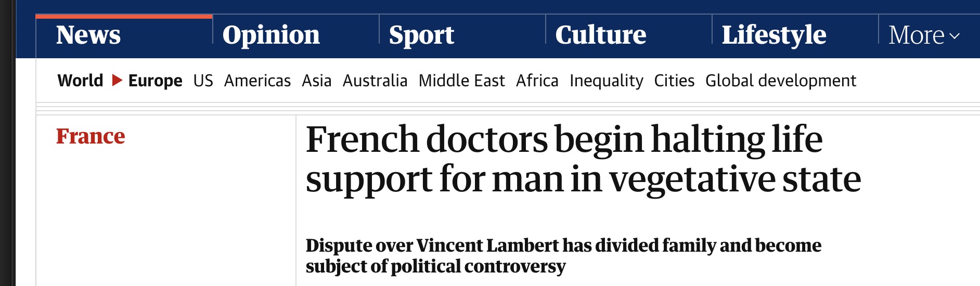The width and height of the screenshot is (980, 286).
Task: Open the Europe subsection link
Action: pos(155,81)
